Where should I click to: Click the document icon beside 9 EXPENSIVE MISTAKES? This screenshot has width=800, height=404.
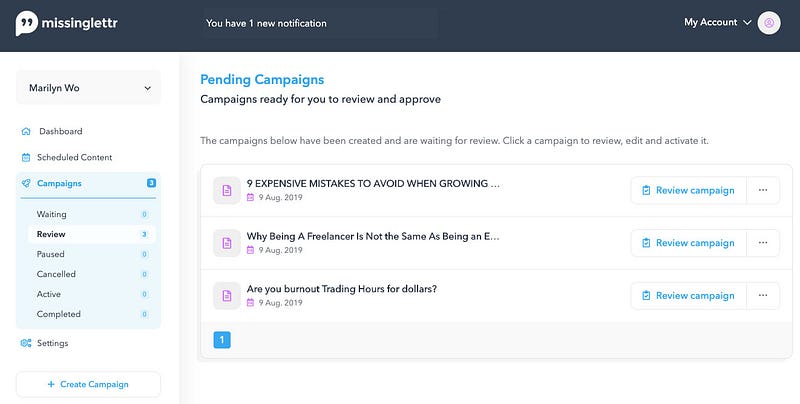pos(227,190)
